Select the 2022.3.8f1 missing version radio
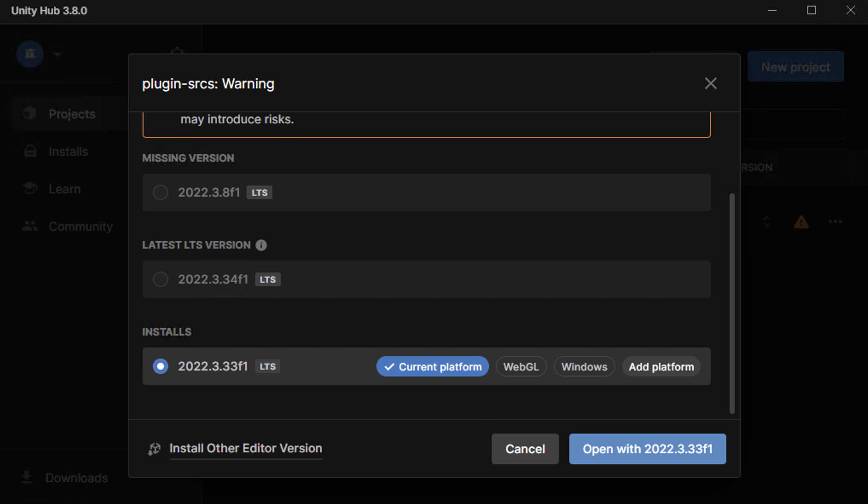Image resolution: width=868 pixels, height=504 pixels. (x=160, y=192)
